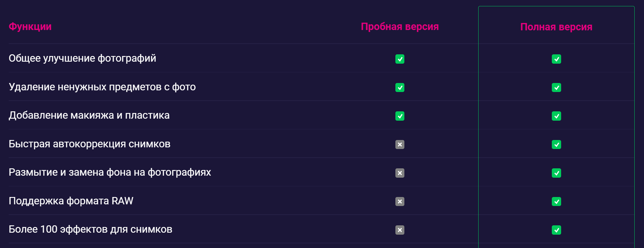Image resolution: width=644 pixels, height=248 pixels.
Task: Click the Размытие и замена фона row text
Action: (110, 172)
